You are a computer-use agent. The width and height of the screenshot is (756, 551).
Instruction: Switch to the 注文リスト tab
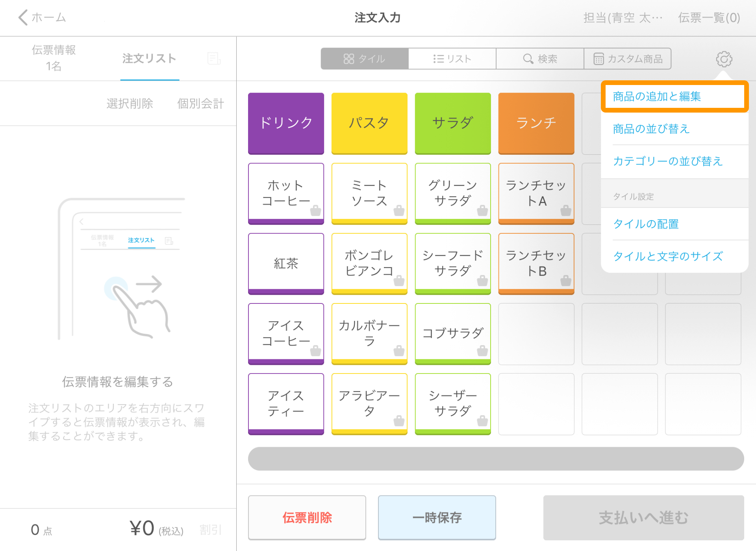[x=150, y=59]
